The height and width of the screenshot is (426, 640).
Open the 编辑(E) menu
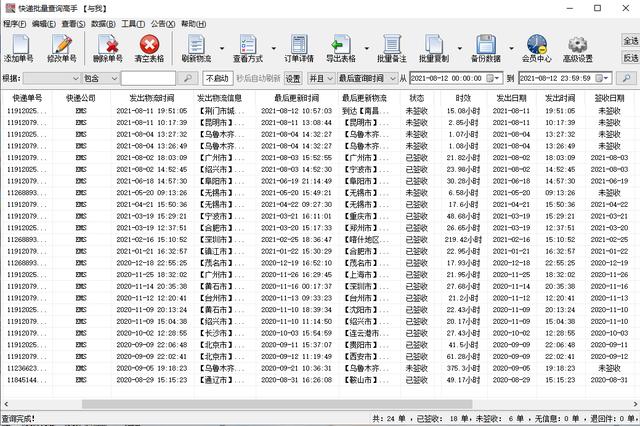coord(44,24)
